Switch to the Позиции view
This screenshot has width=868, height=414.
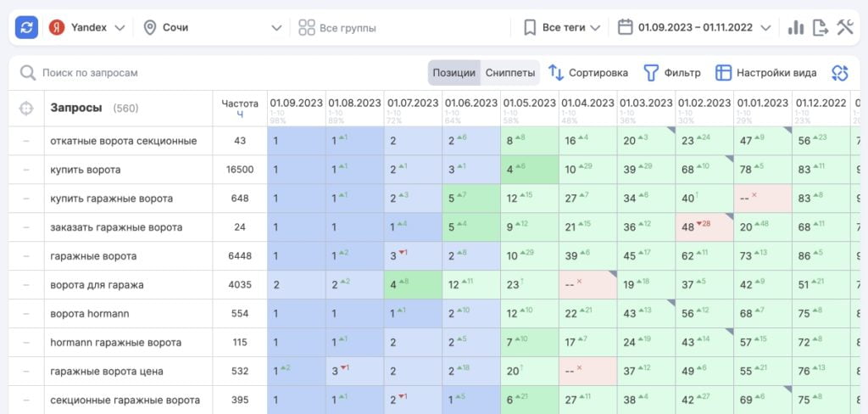(453, 73)
